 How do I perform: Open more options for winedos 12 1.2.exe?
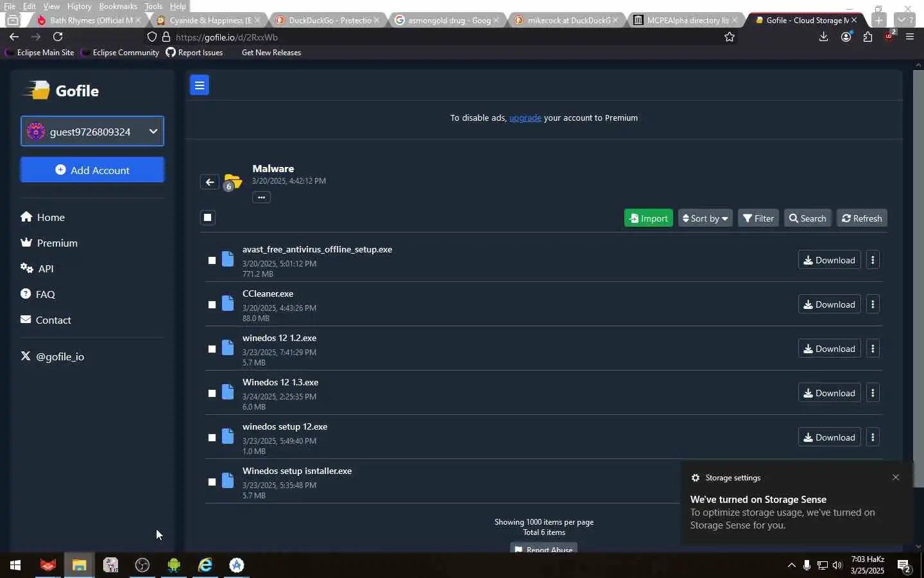tap(873, 349)
